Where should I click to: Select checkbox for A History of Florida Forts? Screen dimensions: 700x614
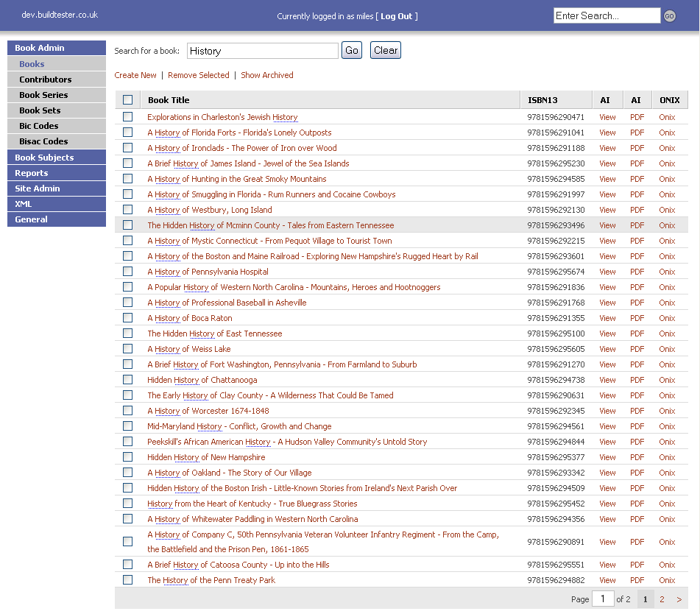[127, 133]
